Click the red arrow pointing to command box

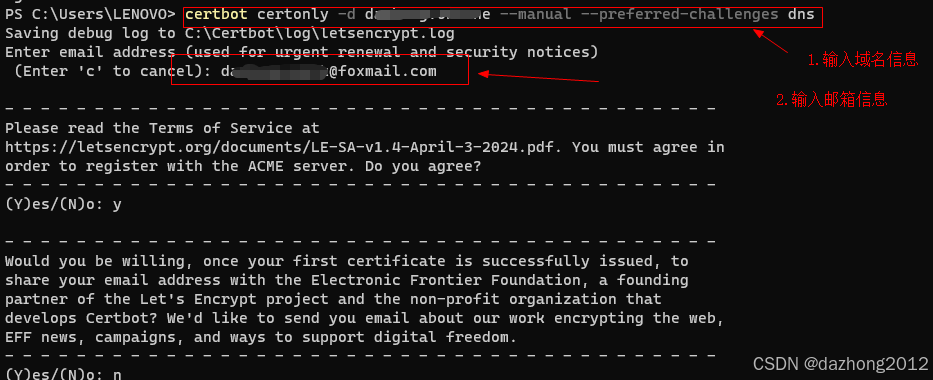click(771, 40)
